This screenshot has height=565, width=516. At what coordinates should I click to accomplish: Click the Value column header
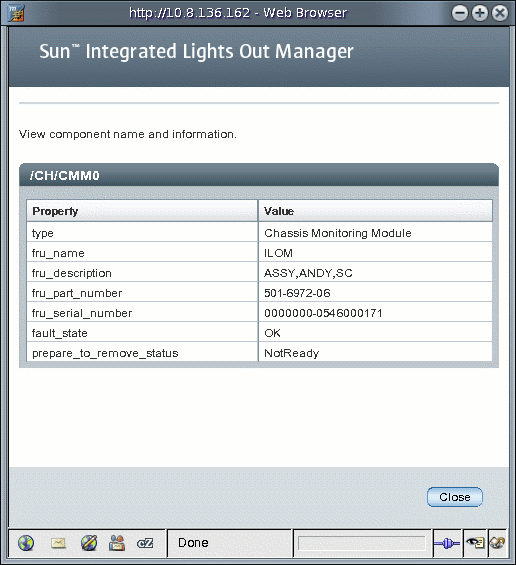375,211
